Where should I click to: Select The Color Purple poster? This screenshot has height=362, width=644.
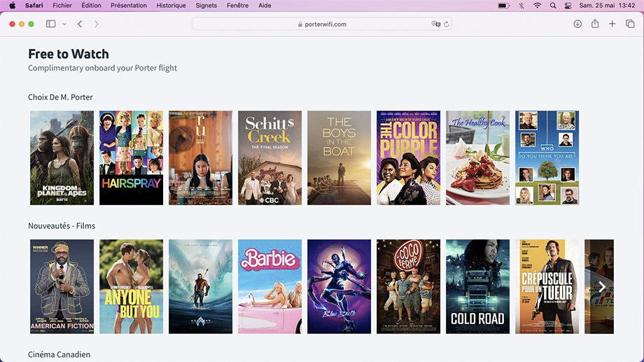click(x=408, y=158)
